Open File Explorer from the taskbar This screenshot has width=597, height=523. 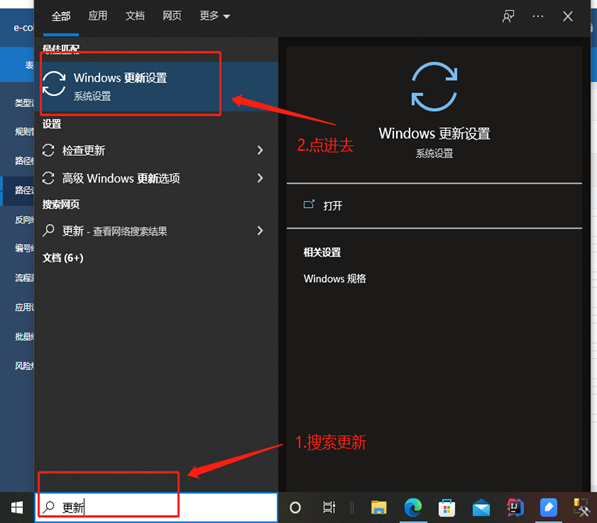379,508
